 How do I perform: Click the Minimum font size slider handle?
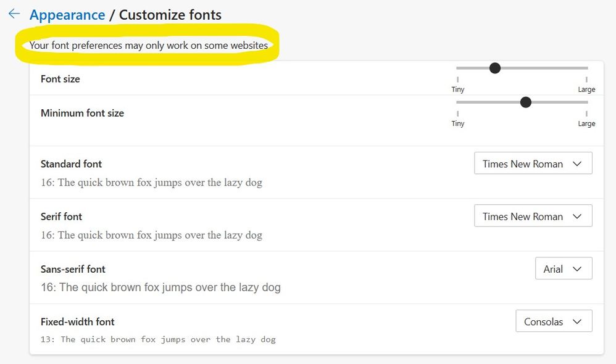click(525, 102)
